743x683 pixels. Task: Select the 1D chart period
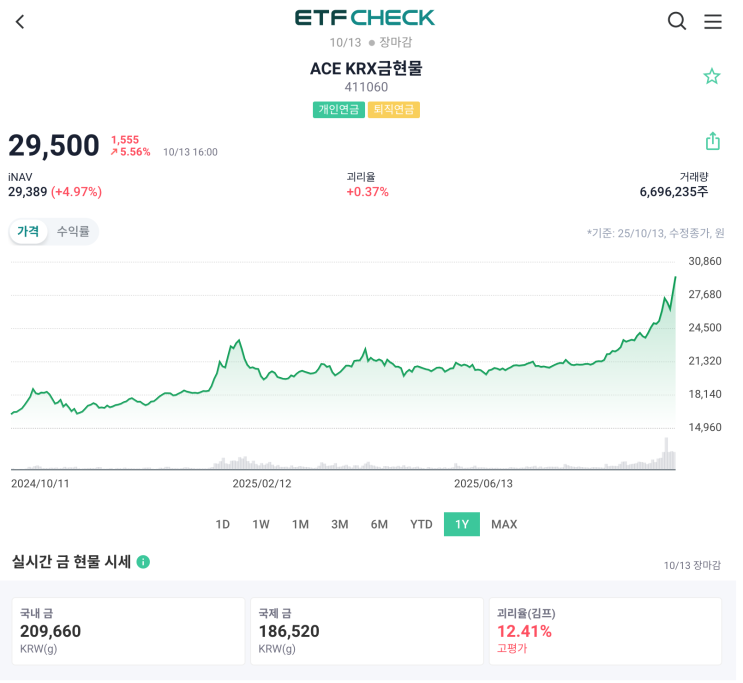pyautogui.click(x=223, y=524)
